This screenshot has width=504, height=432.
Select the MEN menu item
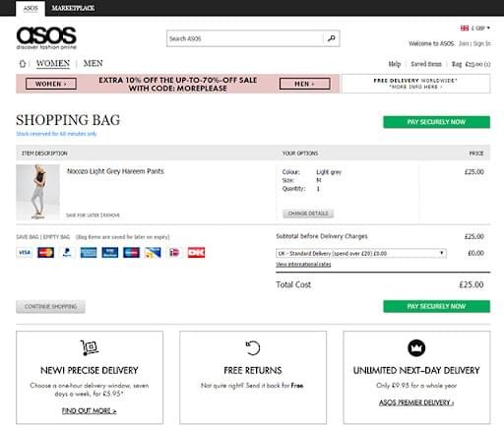93,63
